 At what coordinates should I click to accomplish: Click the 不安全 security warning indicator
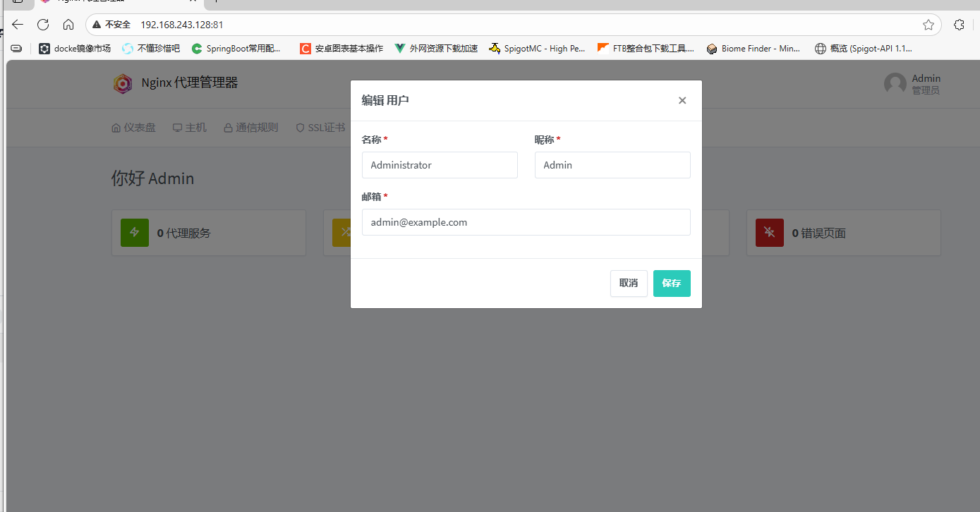(x=111, y=25)
